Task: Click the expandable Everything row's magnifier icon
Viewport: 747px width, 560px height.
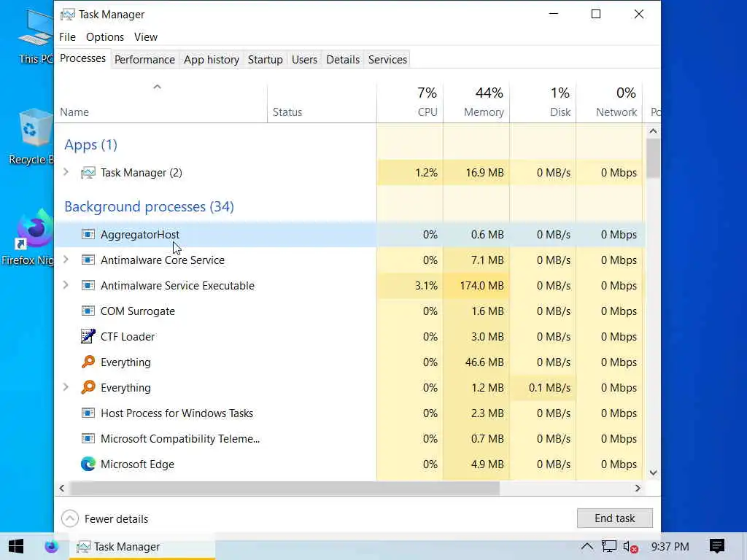Action: [x=88, y=387]
